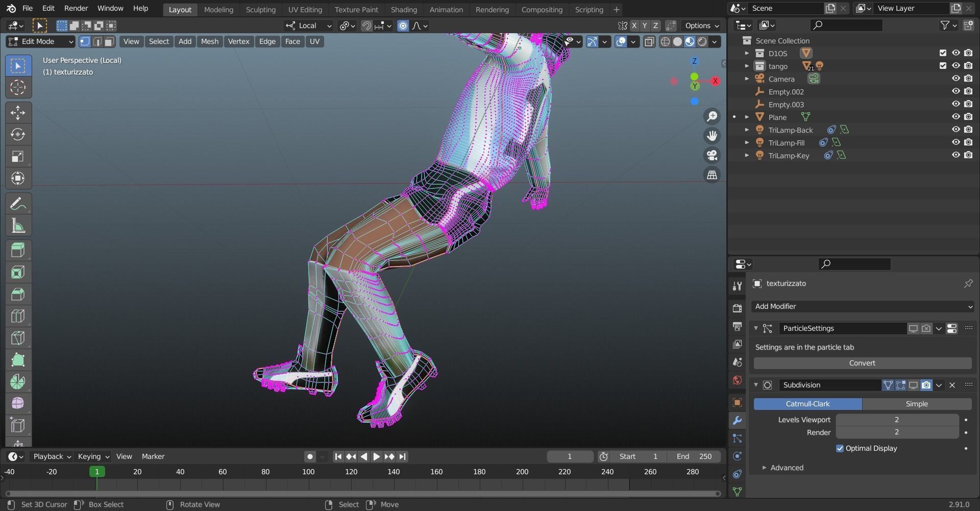Toggle X-ray display in viewport header
The image size is (980, 511).
click(x=649, y=42)
